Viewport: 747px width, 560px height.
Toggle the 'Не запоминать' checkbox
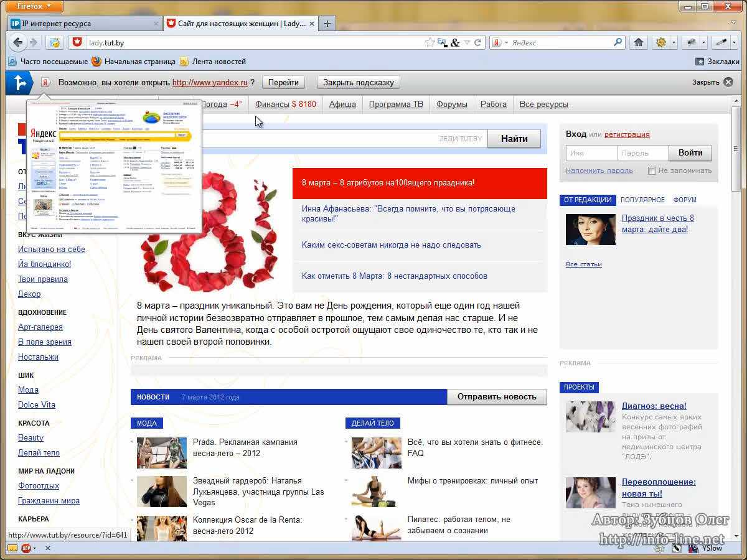tap(652, 170)
